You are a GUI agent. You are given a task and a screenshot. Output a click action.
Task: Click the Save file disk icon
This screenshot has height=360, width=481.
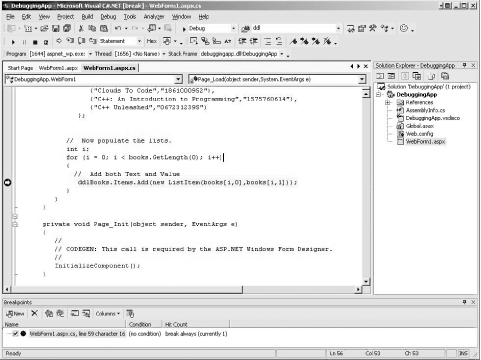tap(56, 29)
